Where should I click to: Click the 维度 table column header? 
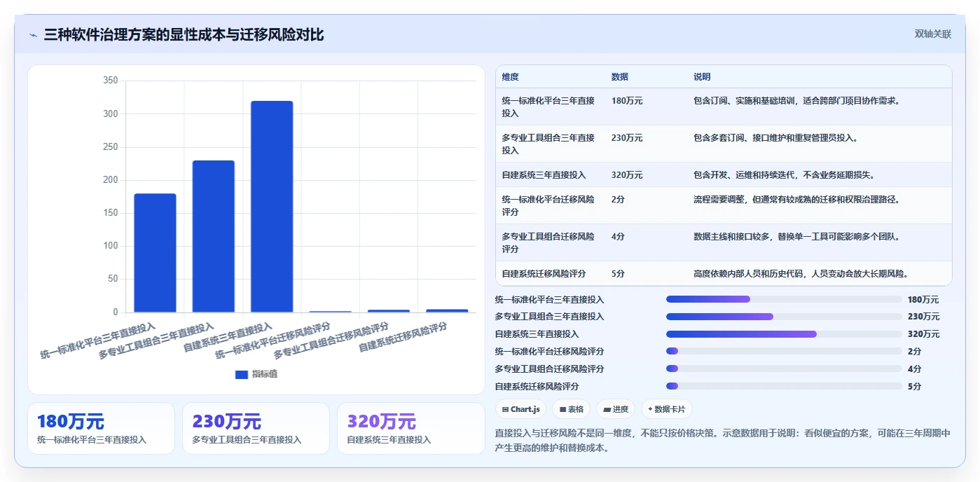click(x=511, y=77)
